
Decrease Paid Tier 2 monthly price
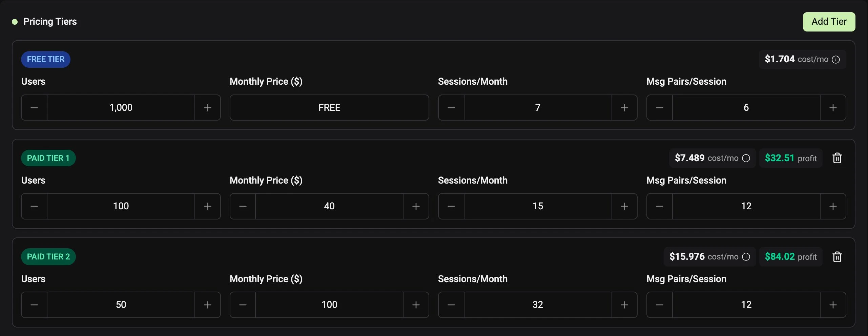point(243,305)
